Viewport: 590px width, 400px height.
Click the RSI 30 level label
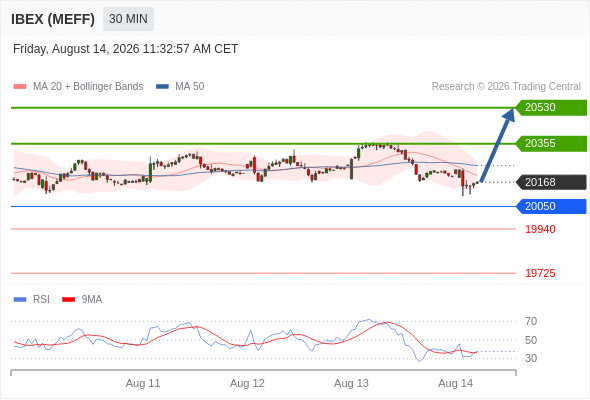click(x=531, y=358)
